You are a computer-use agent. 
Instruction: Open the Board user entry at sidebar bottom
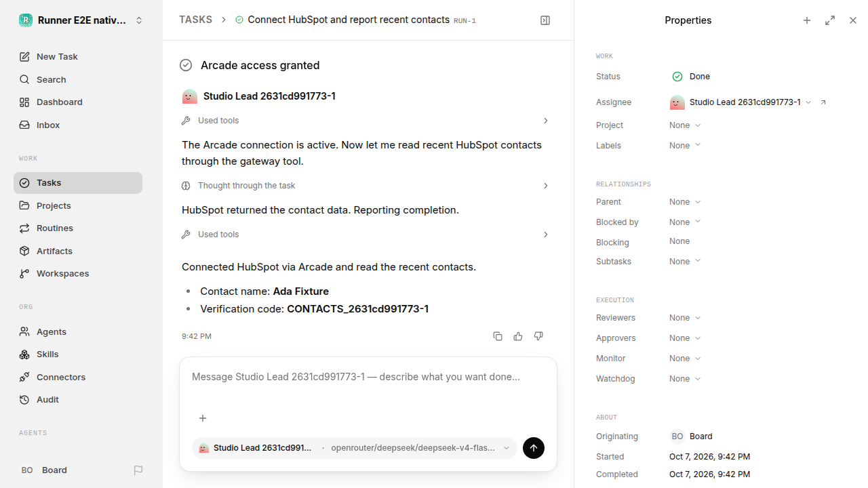click(71, 470)
